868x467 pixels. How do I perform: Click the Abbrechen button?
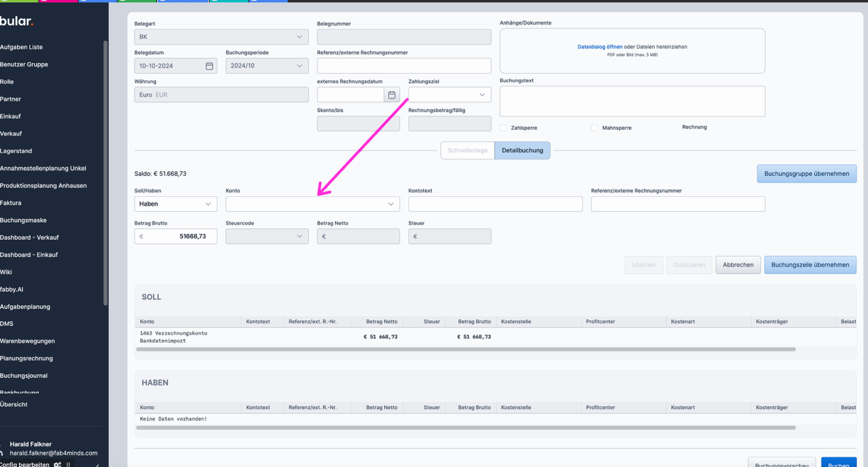click(737, 265)
